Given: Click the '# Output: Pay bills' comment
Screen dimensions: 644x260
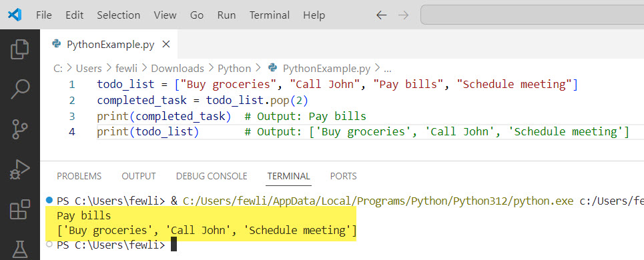Looking at the screenshot, I should point(305,117).
